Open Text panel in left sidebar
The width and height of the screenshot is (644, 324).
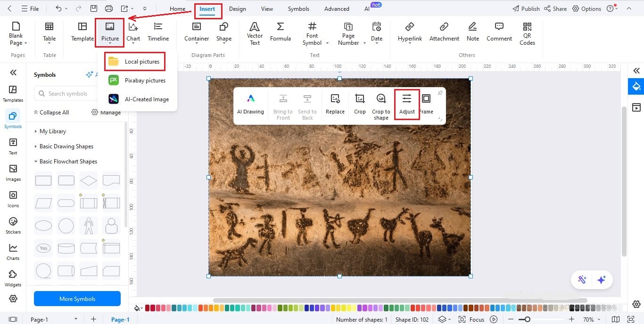pyautogui.click(x=13, y=146)
